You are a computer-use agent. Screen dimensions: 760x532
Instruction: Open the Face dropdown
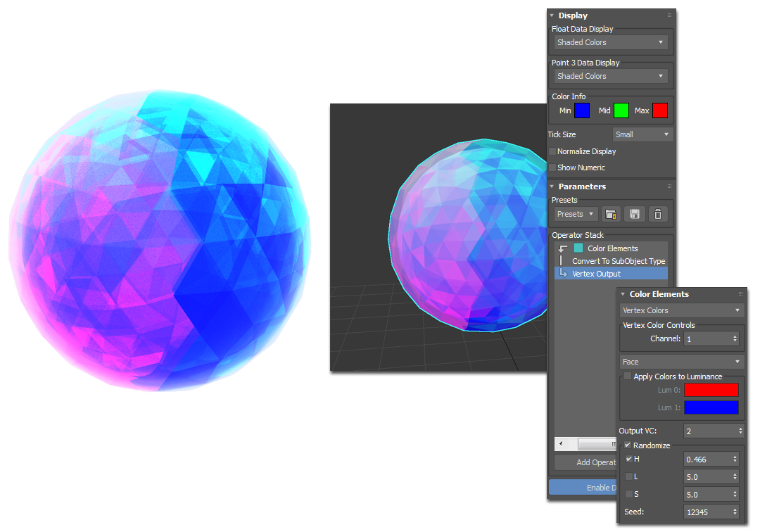681,362
